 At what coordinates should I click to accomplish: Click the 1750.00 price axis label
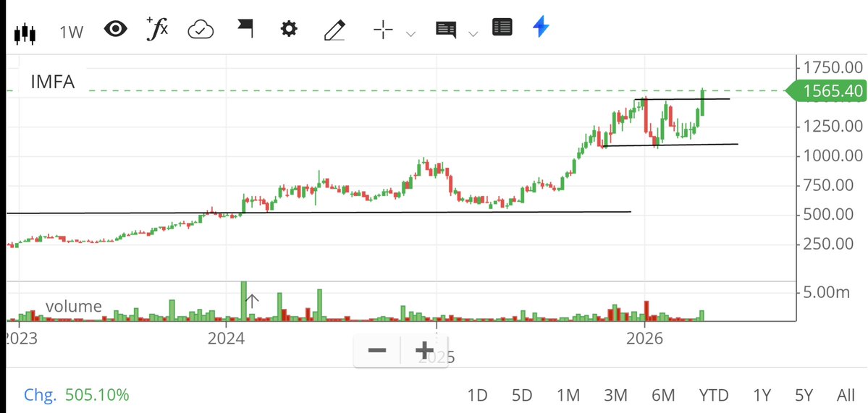coord(833,68)
